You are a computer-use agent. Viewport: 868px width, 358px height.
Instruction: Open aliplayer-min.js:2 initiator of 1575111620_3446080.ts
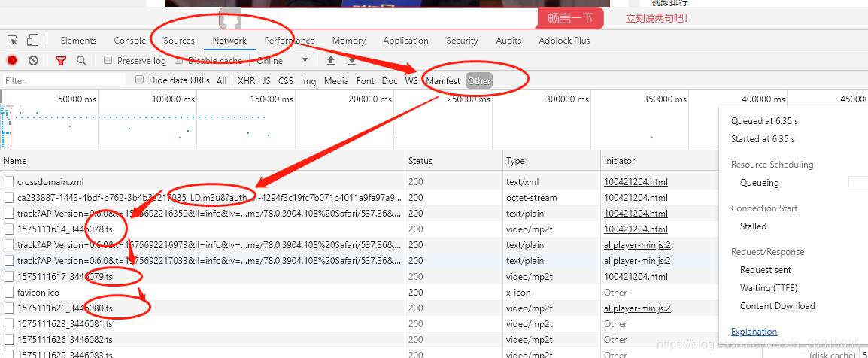637,308
